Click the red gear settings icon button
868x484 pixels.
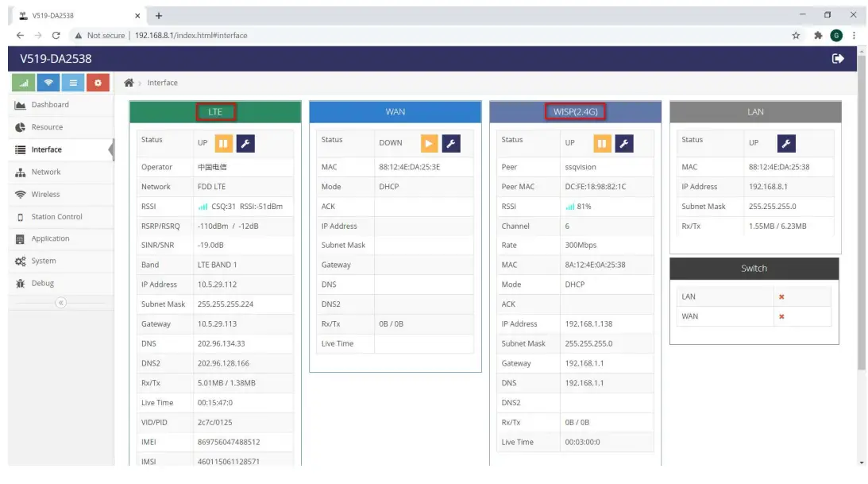point(98,83)
